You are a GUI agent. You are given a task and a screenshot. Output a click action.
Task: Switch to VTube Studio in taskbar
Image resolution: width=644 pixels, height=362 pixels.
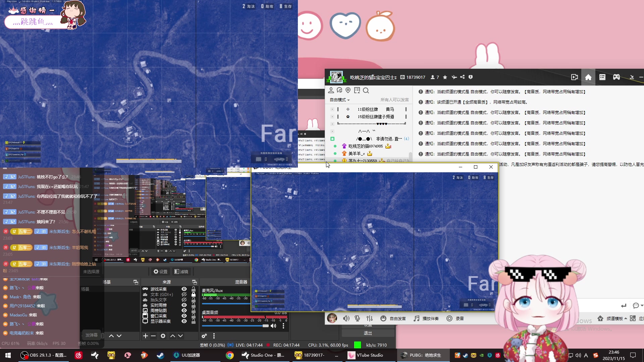(x=366, y=355)
